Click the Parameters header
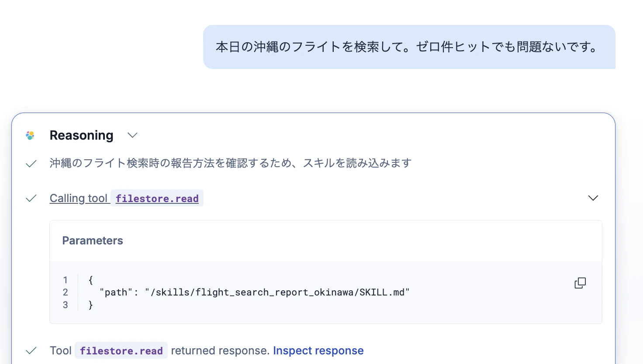Viewport: 643px width, 364px height. [93, 240]
